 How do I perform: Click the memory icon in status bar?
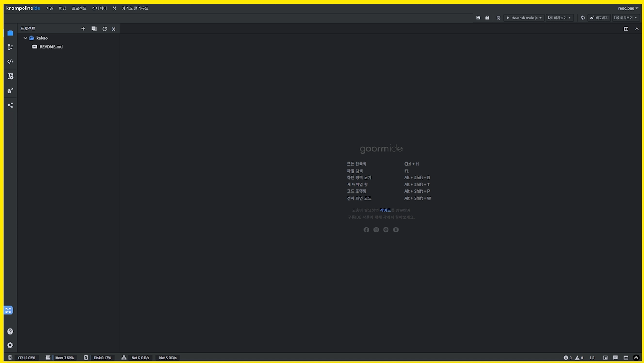(x=48, y=358)
